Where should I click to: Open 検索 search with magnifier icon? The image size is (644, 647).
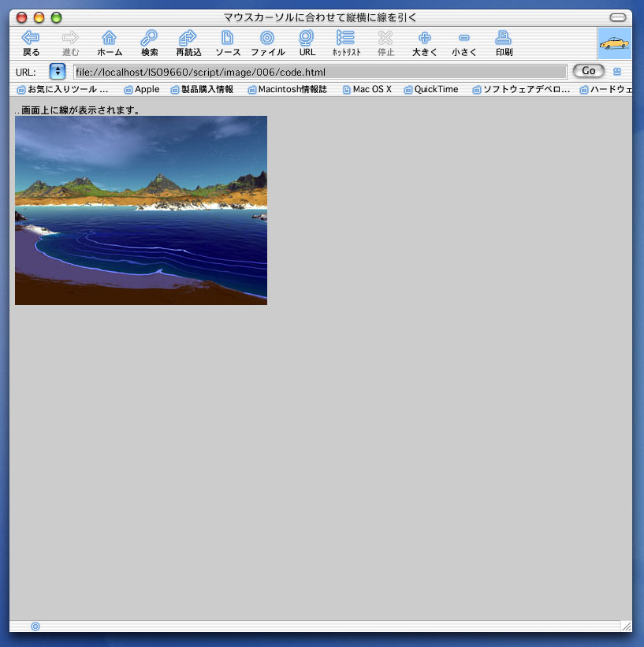tap(149, 43)
